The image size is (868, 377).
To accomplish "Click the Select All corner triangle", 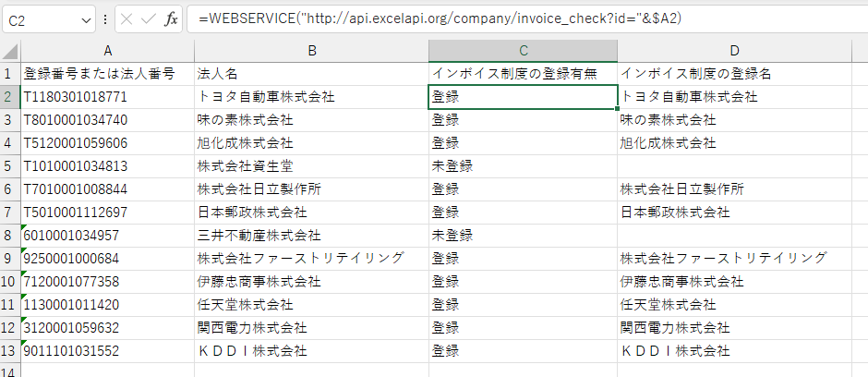I will 10,51.
